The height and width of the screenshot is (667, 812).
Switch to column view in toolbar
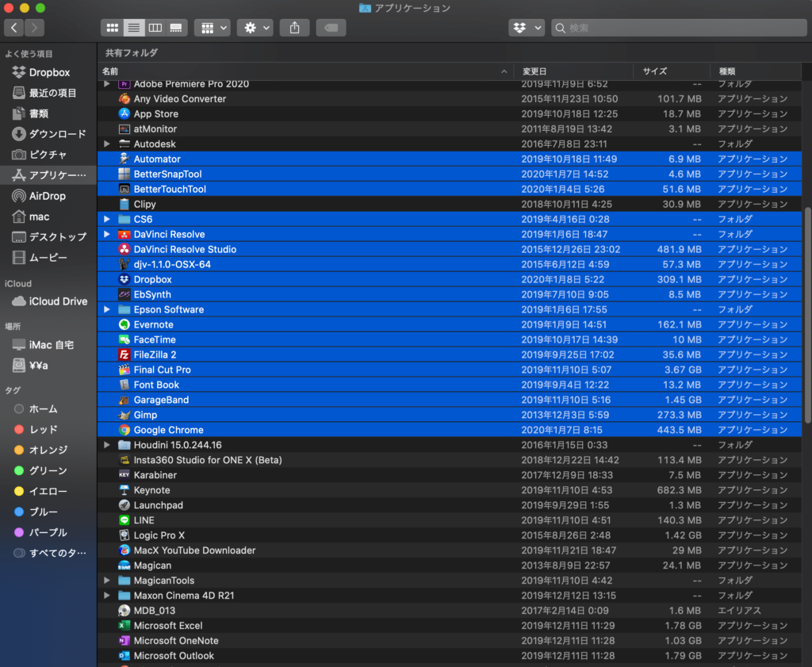(x=155, y=28)
